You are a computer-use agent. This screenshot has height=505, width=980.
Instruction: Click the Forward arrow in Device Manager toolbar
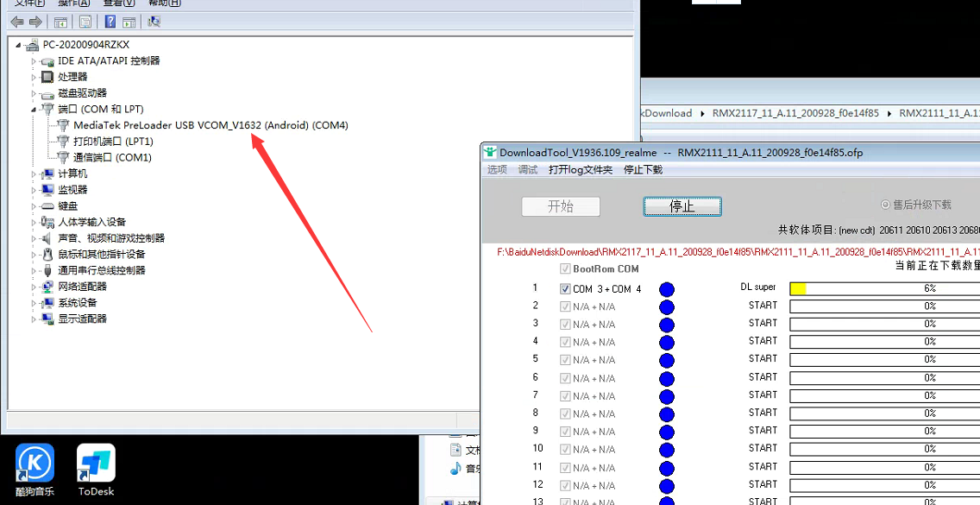point(35,22)
